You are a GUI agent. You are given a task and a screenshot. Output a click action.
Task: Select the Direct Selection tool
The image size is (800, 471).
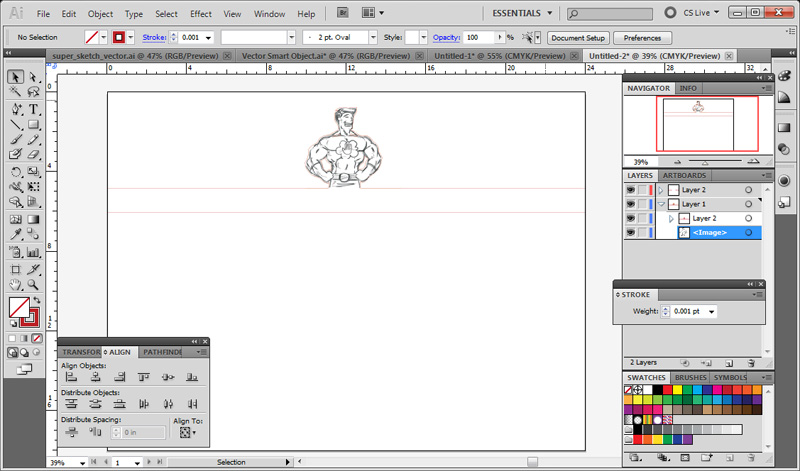(x=33, y=77)
